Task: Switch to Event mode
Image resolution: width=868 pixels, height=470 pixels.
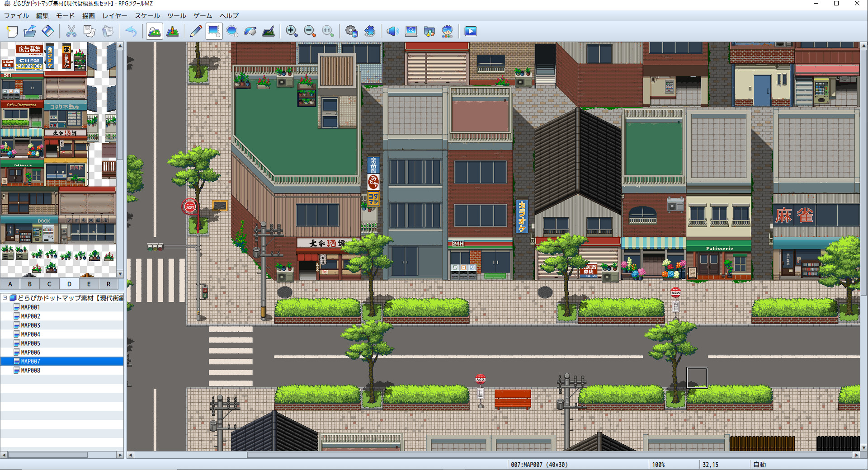Action: [x=173, y=31]
